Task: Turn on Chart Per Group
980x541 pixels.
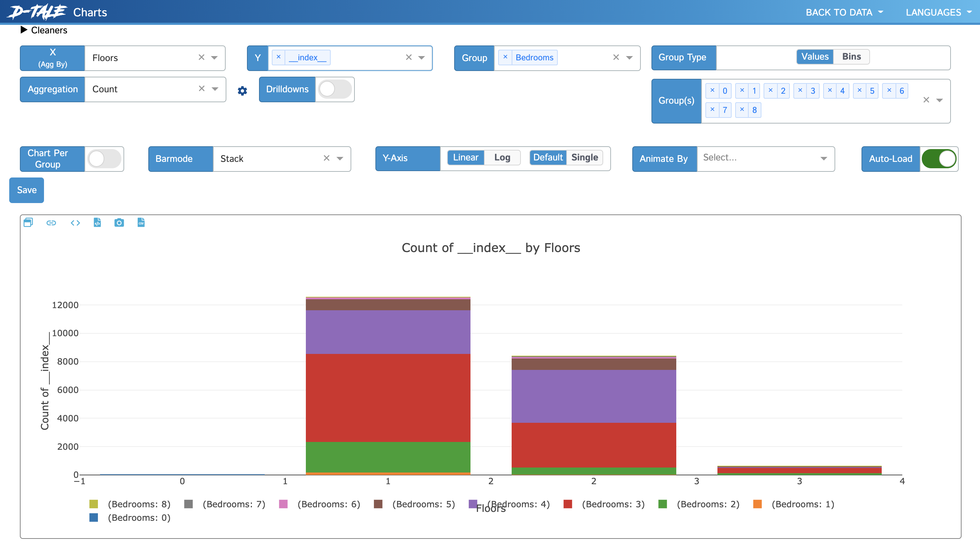Action: [104, 159]
